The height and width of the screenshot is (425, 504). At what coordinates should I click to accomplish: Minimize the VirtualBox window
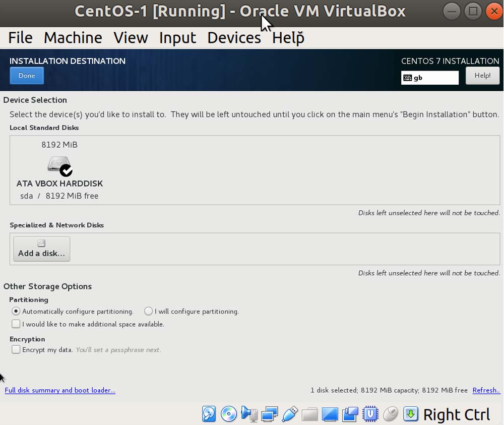(452, 12)
